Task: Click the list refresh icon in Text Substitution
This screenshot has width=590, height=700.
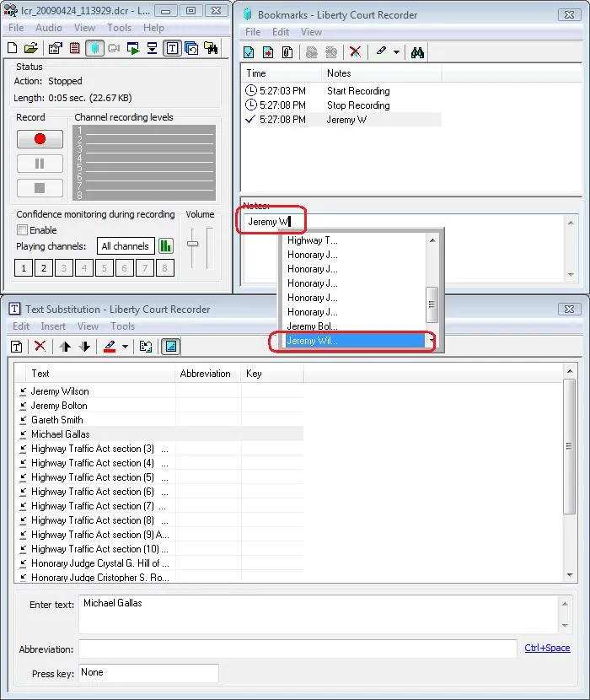Action: [146, 347]
